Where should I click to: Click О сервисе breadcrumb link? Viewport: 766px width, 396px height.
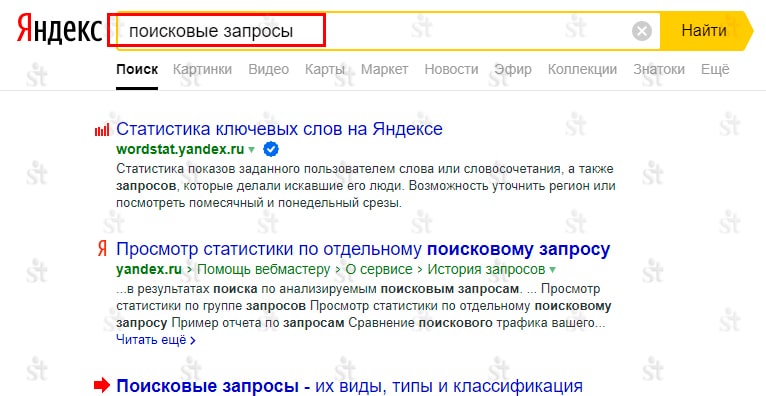tap(379, 270)
